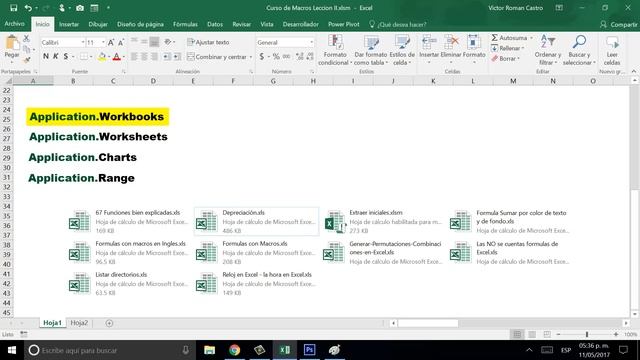Image resolution: width=640 pixels, height=360 pixels.
Task: Open the camera tool in quick access toolbar
Action: point(80,8)
